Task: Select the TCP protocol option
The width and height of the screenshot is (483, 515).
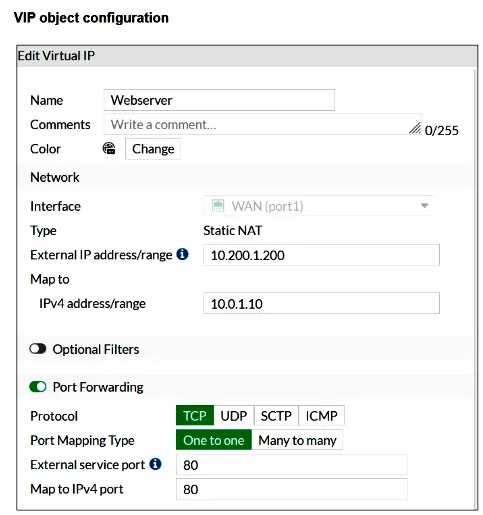Action: pos(195,415)
